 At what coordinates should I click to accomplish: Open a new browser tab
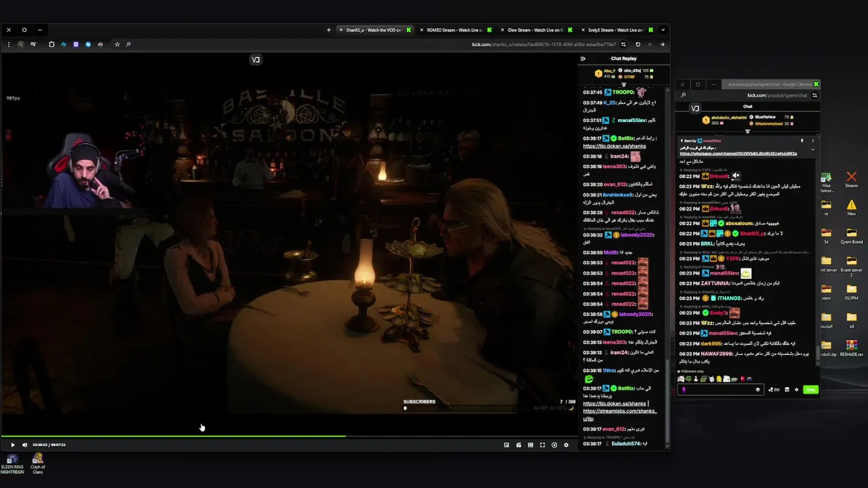[x=329, y=30]
